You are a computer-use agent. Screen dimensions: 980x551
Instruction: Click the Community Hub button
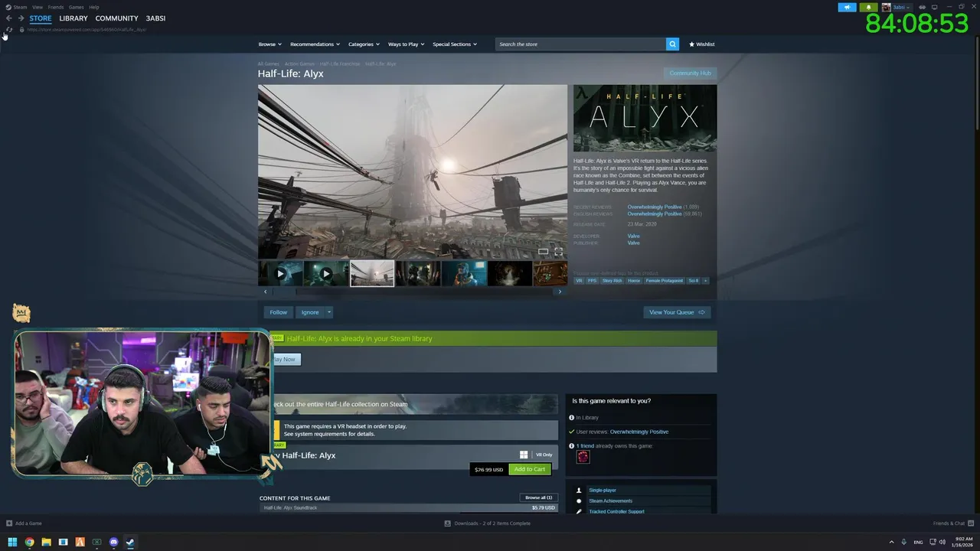(690, 73)
